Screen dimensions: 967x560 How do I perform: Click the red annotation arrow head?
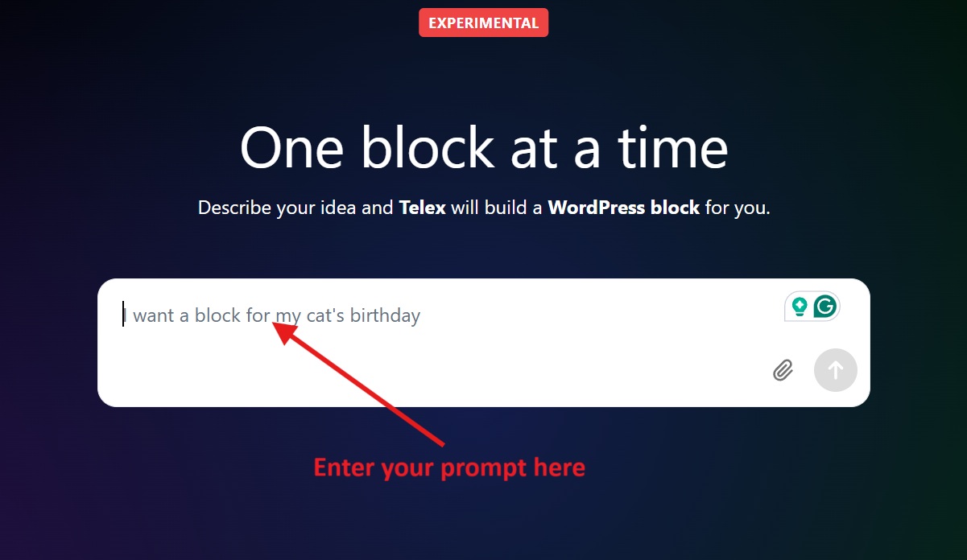[283, 331]
